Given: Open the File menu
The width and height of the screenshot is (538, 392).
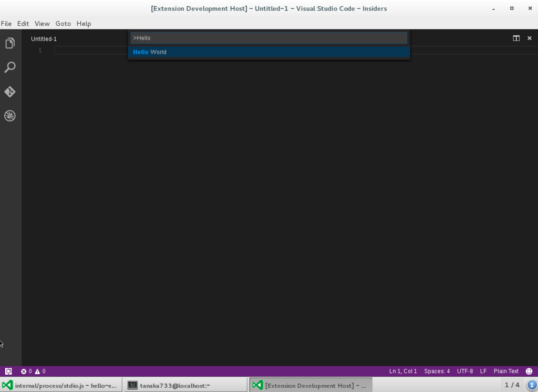Looking at the screenshot, I should [x=6, y=23].
